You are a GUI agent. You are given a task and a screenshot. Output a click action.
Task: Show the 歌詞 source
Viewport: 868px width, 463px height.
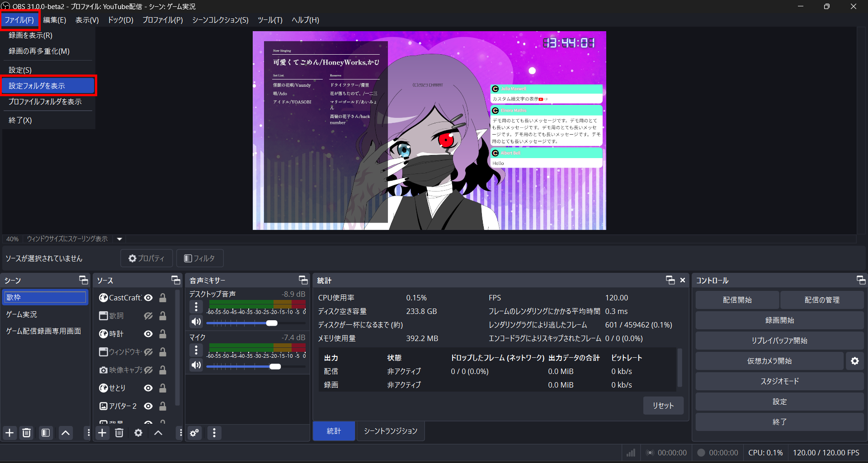[148, 316]
